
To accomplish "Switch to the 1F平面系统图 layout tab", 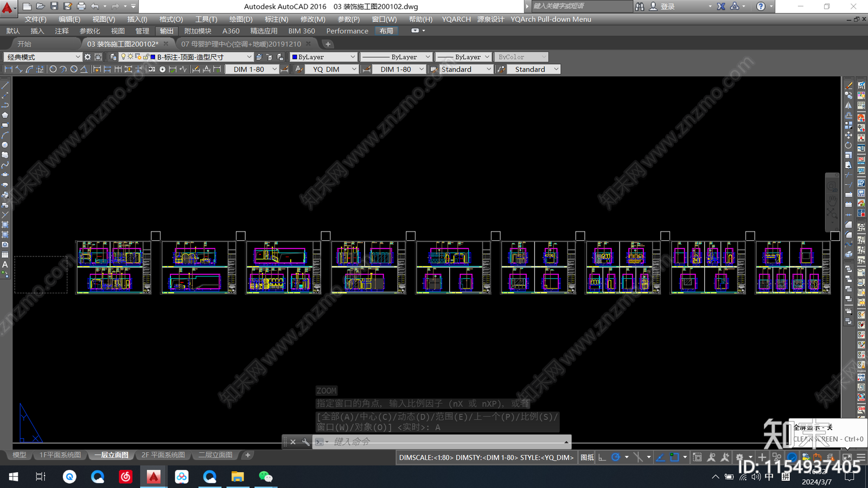I will coord(60,455).
